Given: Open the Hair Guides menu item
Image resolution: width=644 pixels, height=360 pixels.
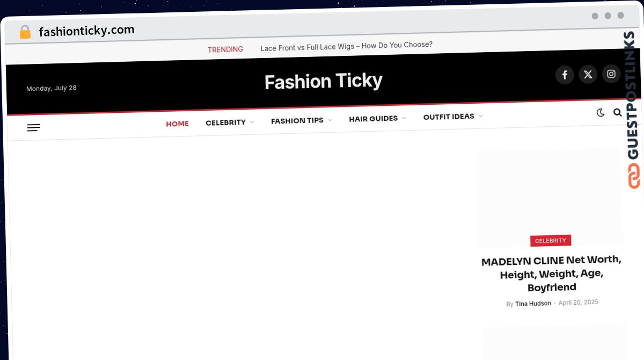Looking at the screenshot, I should (373, 118).
